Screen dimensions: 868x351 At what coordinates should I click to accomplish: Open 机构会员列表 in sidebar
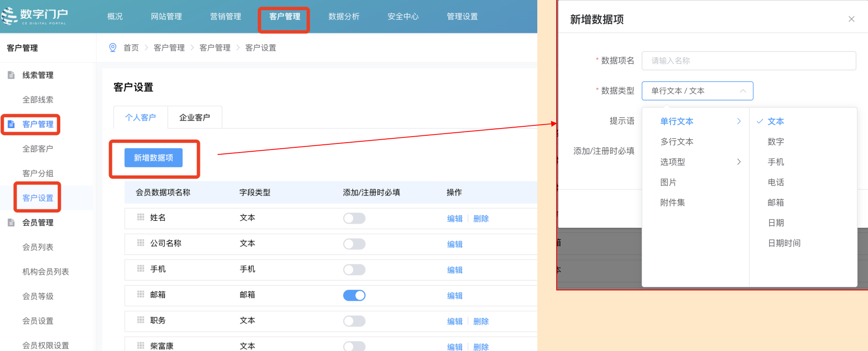(x=46, y=272)
